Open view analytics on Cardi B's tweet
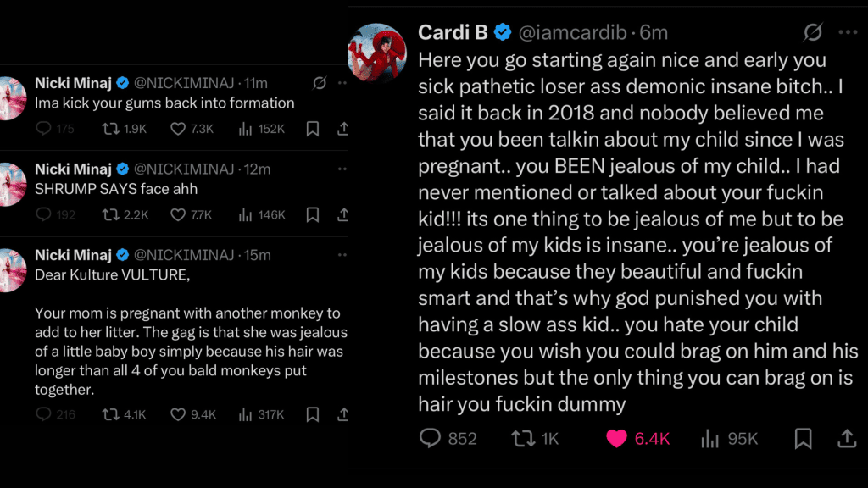Screen dimensions: 868x488 click(x=709, y=438)
